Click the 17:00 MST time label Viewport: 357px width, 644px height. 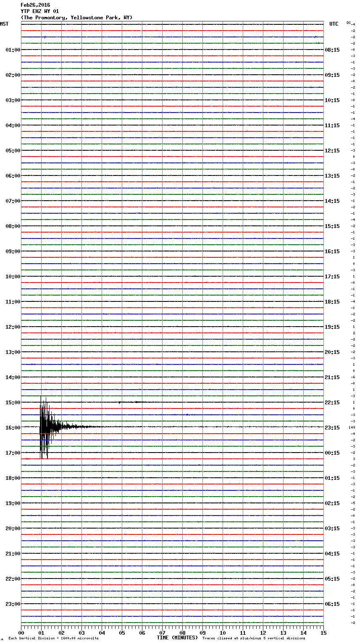click(13, 453)
